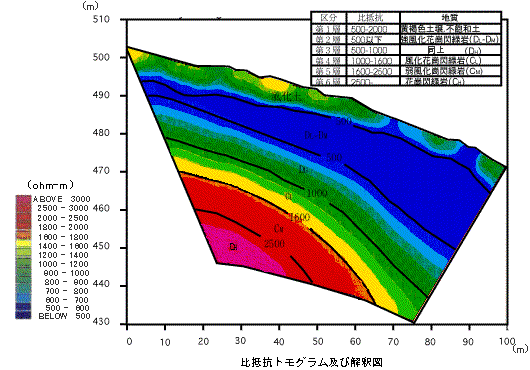Click the 1000 contour label

(x=317, y=193)
